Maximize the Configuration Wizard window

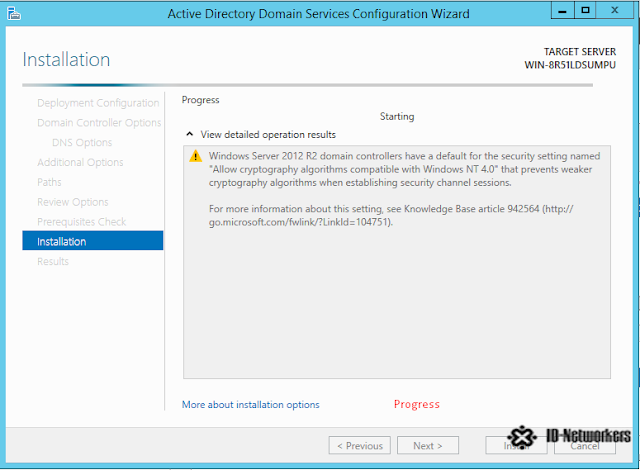[585, 11]
